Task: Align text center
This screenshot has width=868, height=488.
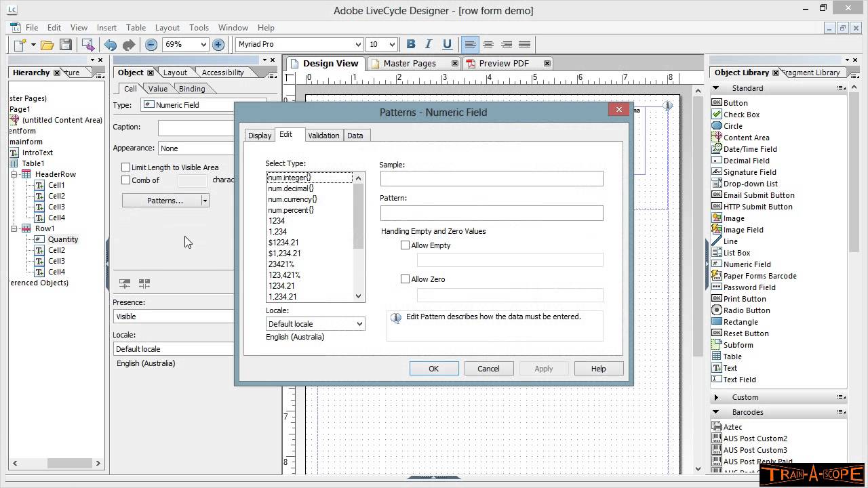Action: [488, 44]
